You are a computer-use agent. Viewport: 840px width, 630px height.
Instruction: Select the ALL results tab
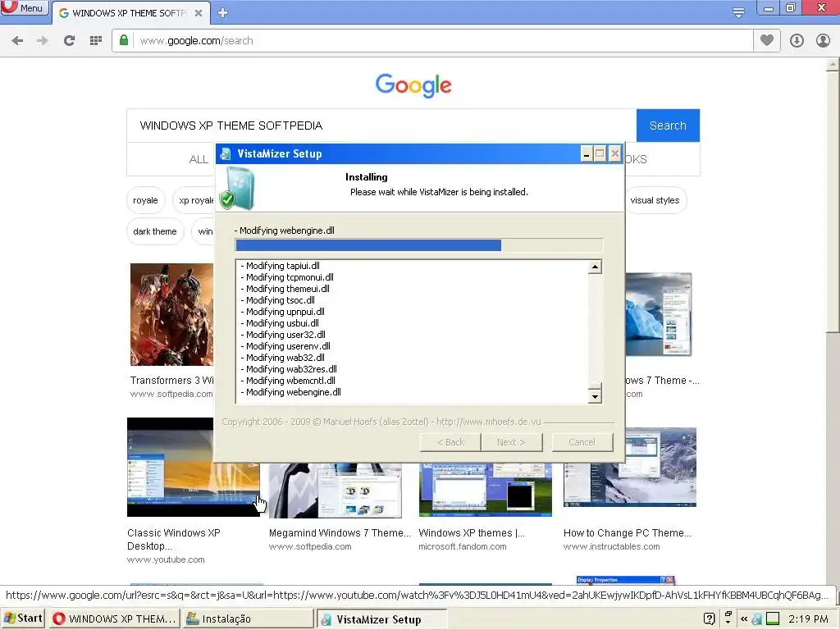click(x=199, y=159)
